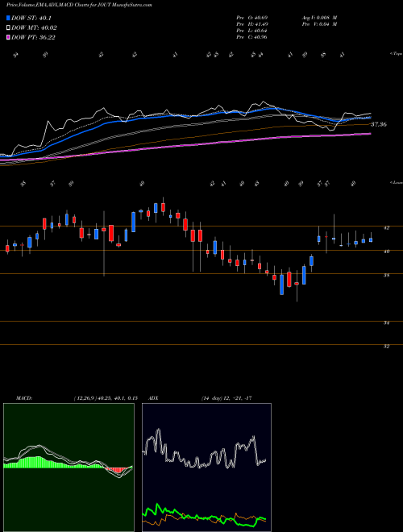Select the 'DOW MT: 40.02' legend label
The image size is (403, 532).
pos(34,28)
